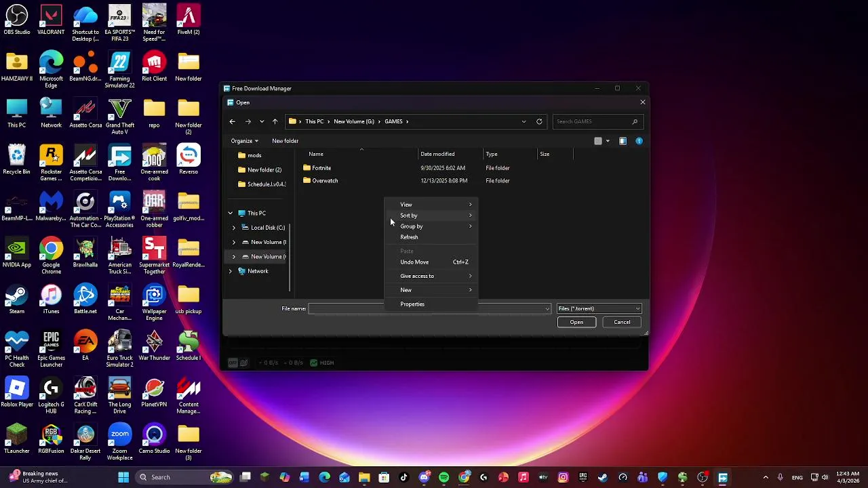The height and width of the screenshot is (488, 868).
Task: Click the Open button
Action: pyautogui.click(x=576, y=322)
